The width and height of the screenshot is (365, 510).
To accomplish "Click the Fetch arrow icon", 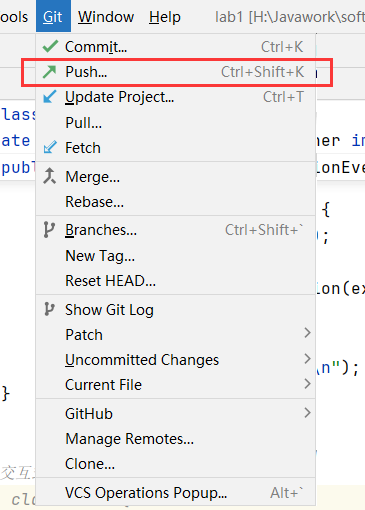I will 50,147.
